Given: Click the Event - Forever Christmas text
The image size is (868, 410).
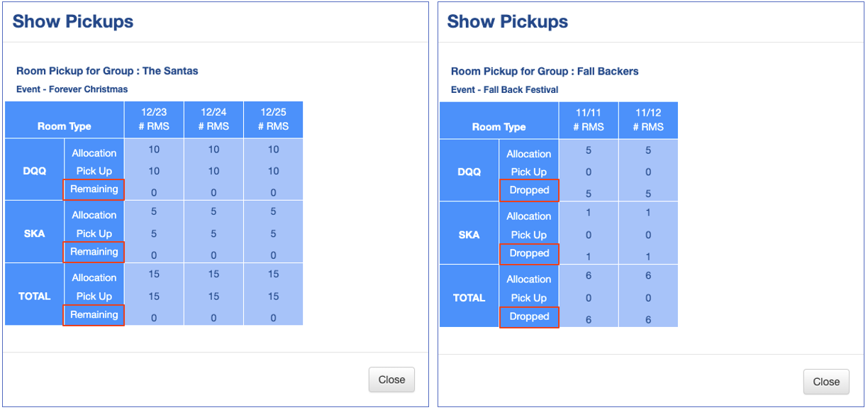Looking at the screenshot, I should (x=72, y=89).
